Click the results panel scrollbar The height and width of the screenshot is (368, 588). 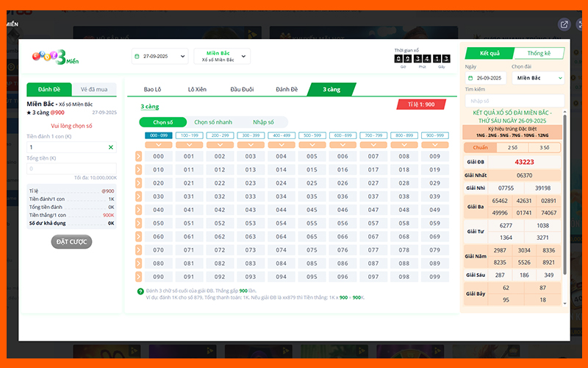[x=565, y=195]
